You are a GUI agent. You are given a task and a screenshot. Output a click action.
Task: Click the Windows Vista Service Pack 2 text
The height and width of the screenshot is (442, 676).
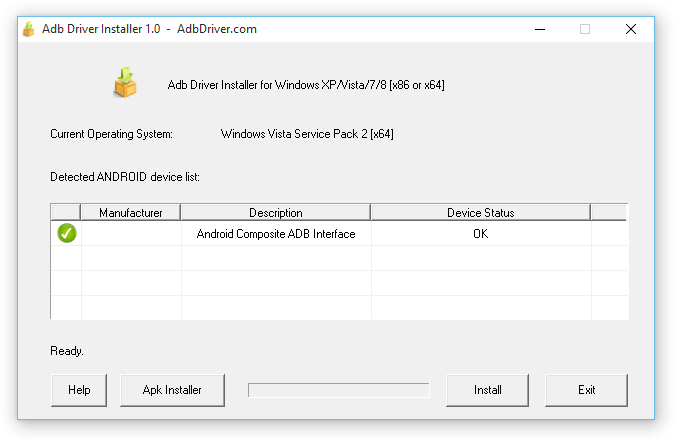click(x=307, y=134)
